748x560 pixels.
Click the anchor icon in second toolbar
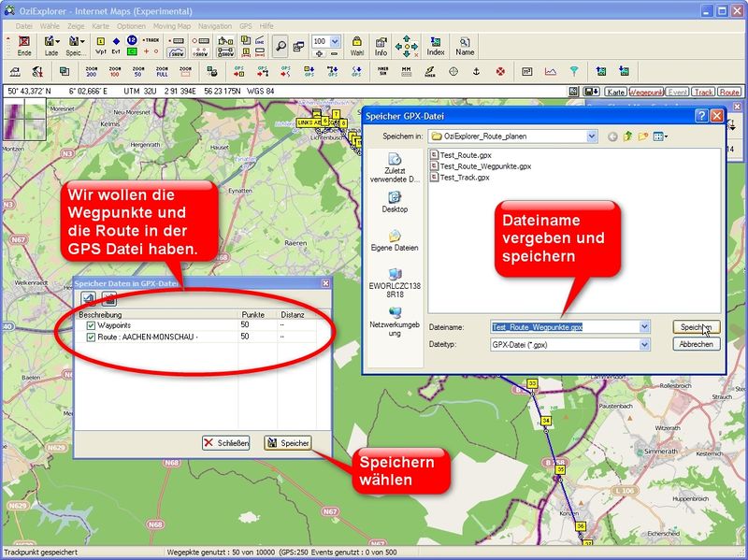coord(476,72)
